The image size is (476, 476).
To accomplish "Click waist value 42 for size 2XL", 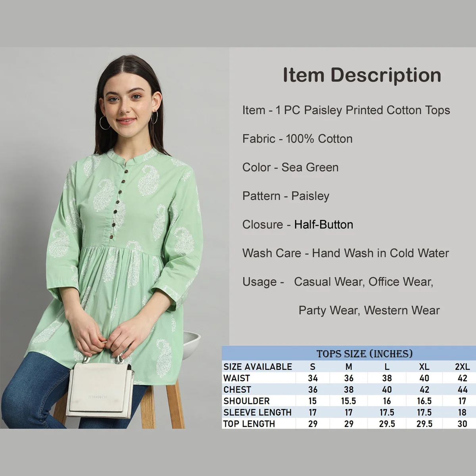I will click(462, 378).
